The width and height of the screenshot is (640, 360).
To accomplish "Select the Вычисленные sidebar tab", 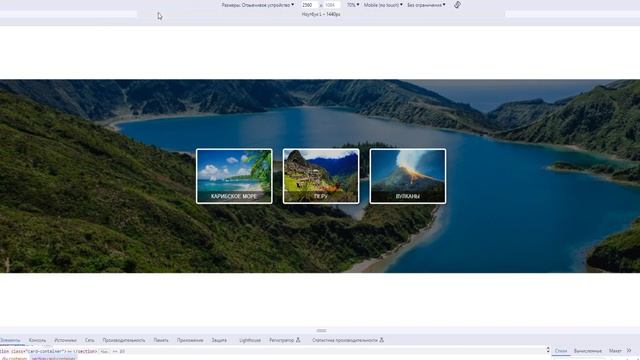I will (x=588, y=351).
